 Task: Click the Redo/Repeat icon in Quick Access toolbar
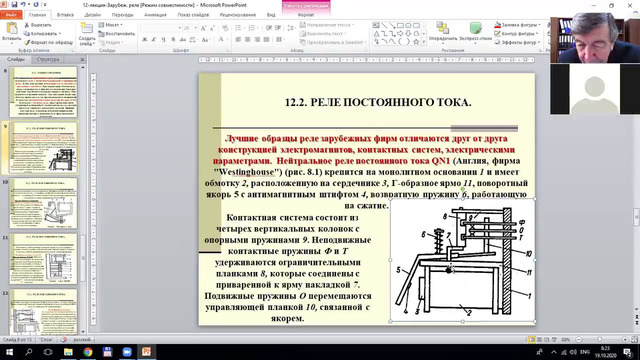point(36,4)
